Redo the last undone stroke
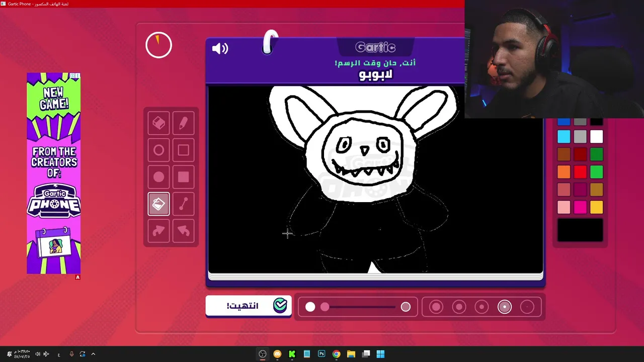 (x=158, y=231)
